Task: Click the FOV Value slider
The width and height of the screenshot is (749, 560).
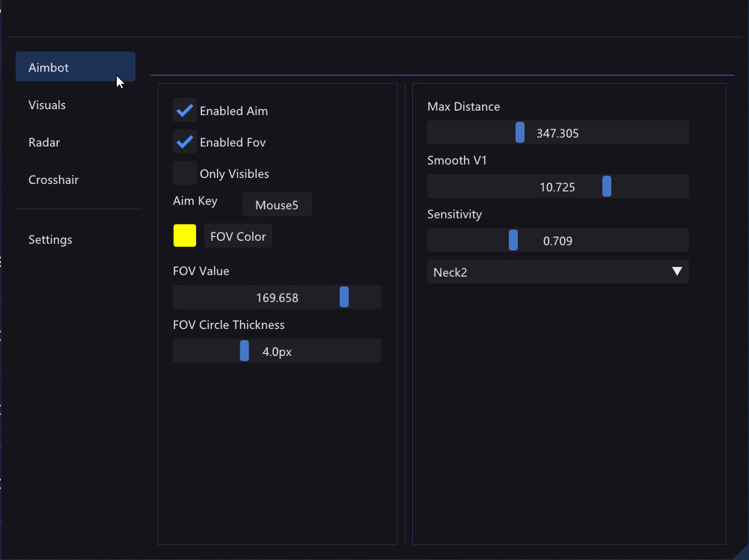Action: (x=277, y=297)
